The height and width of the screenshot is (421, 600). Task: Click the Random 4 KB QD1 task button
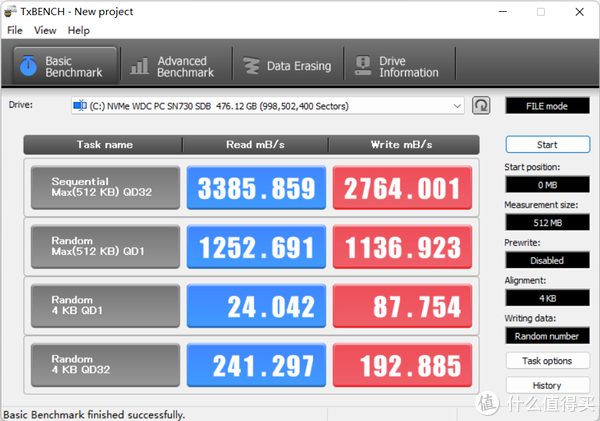click(x=105, y=306)
